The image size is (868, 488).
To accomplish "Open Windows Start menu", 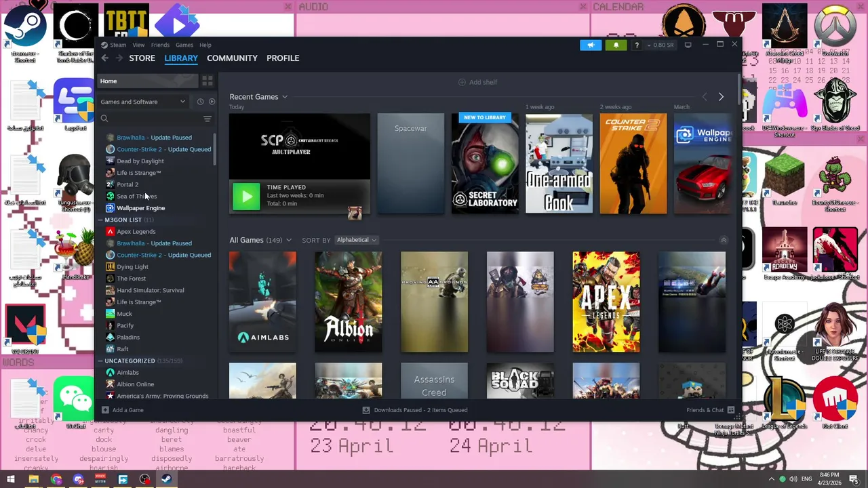I will click(12, 479).
